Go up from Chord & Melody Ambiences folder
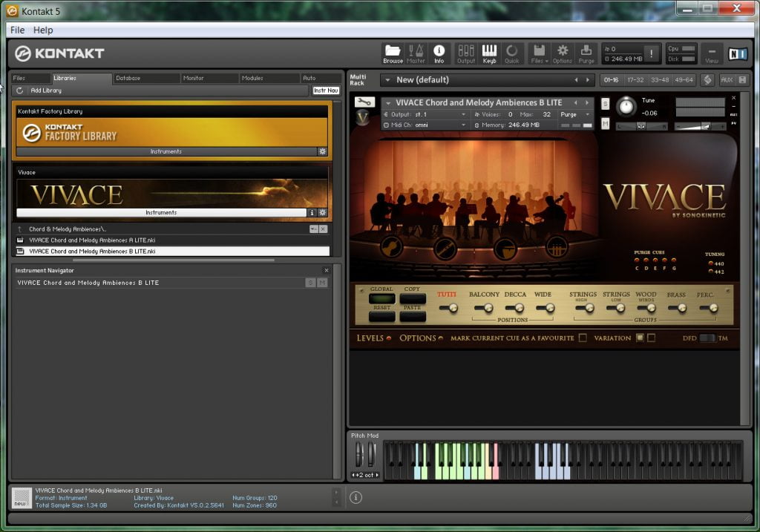 tap(20, 229)
